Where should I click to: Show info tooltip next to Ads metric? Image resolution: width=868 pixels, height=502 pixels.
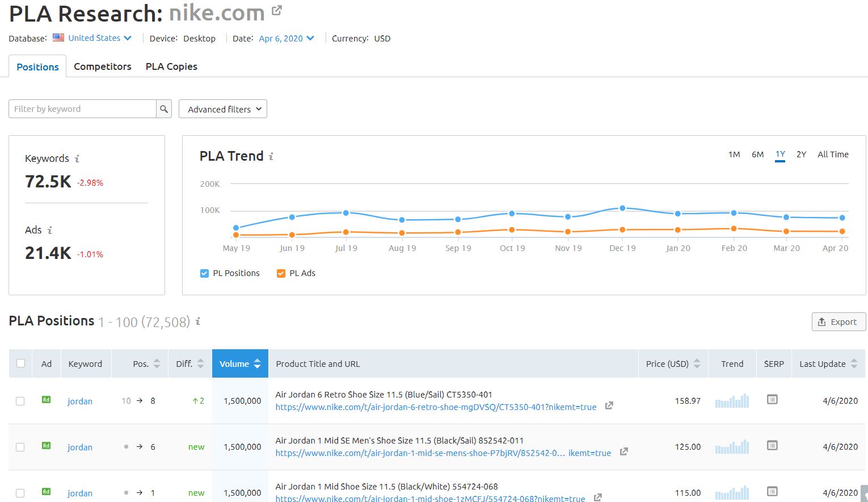50,230
